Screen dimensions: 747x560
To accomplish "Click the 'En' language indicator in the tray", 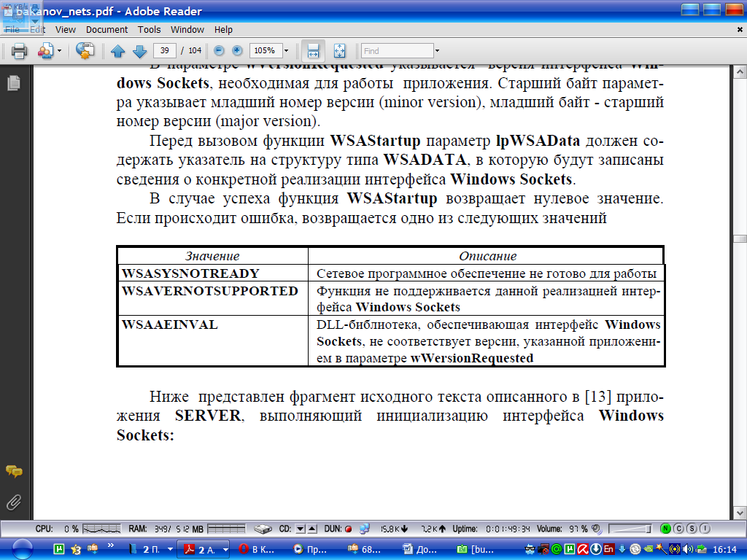I will tap(608, 549).
